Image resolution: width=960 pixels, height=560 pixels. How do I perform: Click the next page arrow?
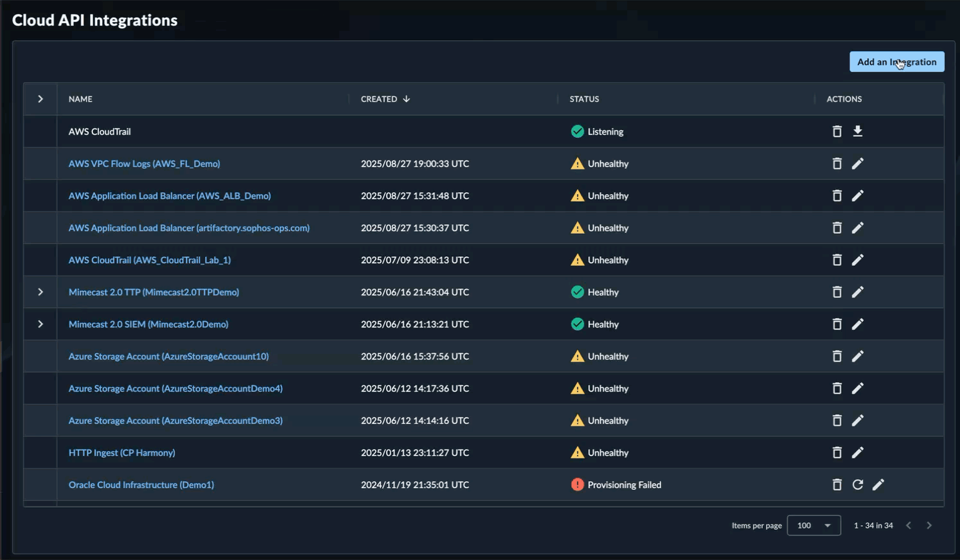tap(929, 525)
